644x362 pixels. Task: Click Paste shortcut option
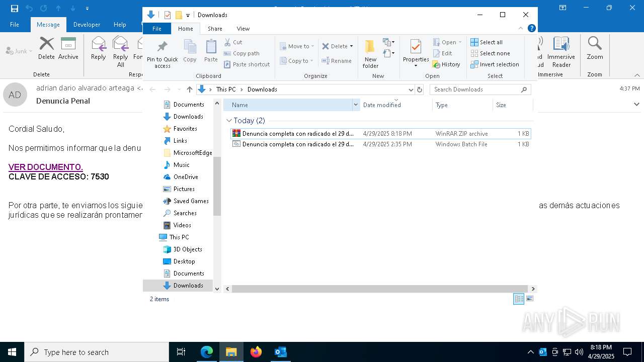point(247,64)
